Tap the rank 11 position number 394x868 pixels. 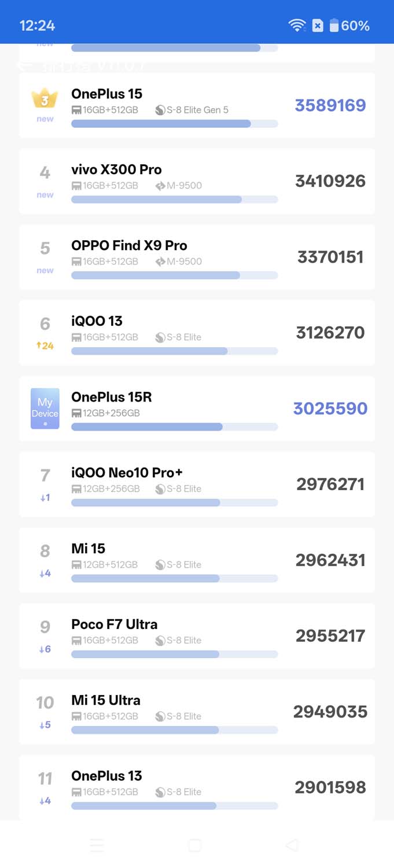[45, 779]
